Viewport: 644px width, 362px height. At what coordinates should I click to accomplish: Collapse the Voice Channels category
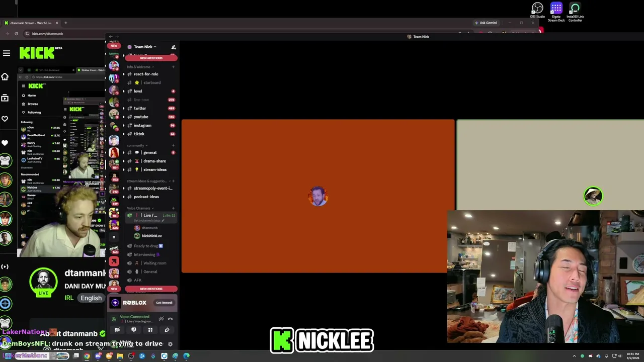click(x=139, y=208)
